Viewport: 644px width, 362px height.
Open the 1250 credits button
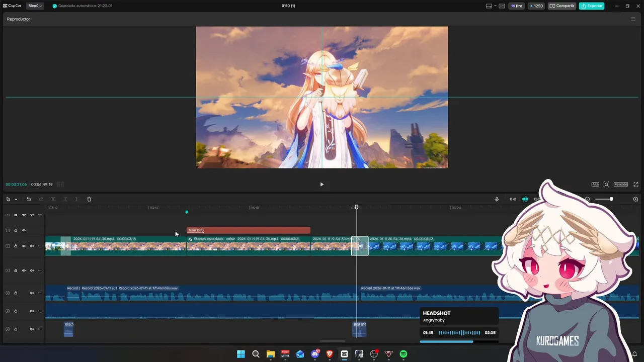tap(536, 6)
